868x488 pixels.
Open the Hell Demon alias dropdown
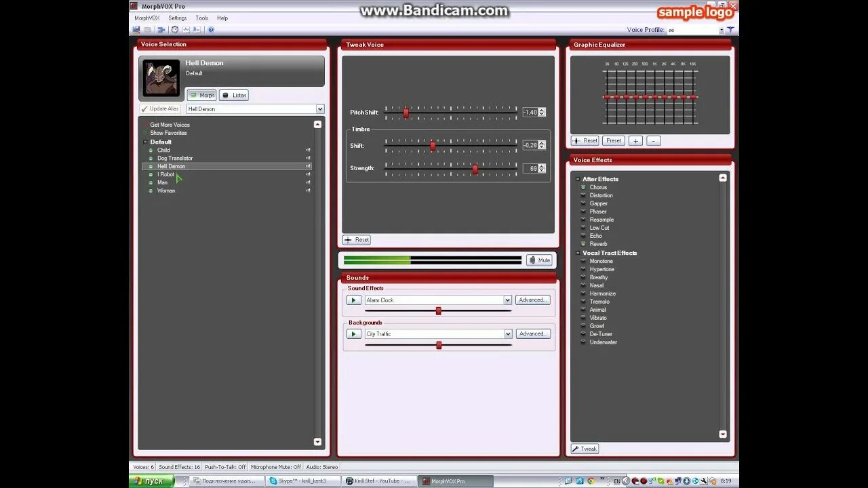coord(320,109)
